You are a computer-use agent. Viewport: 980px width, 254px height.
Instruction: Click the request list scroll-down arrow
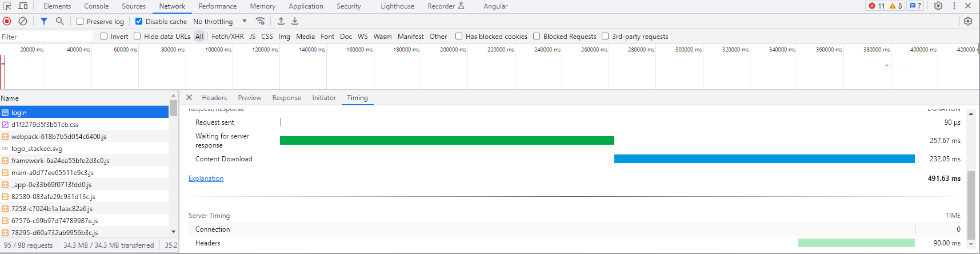pos(173,232)
